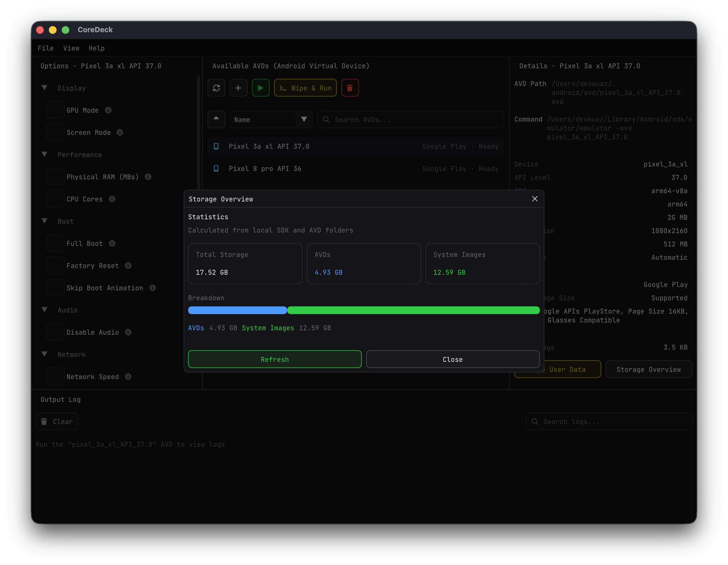Click info icon next to Factory Reset
728x565 pixels.
pos(128,266)
